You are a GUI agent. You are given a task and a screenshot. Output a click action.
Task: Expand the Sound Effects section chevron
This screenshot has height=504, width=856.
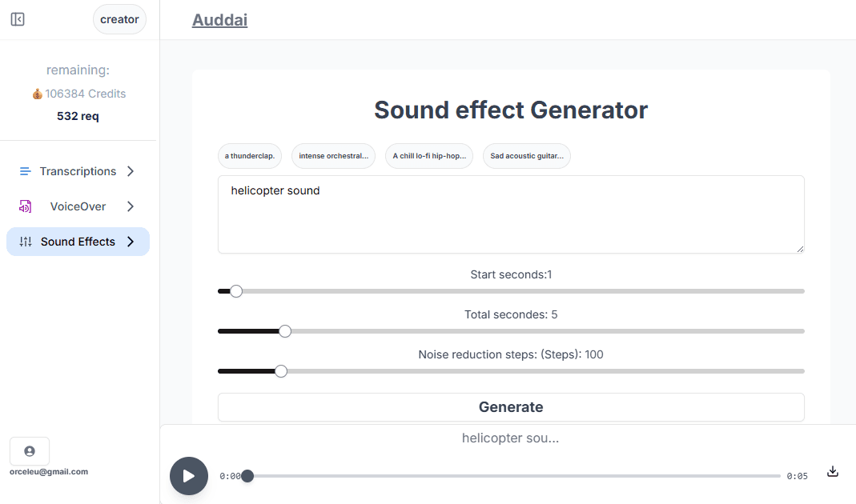pyautogui.click(x=131, y=241)
